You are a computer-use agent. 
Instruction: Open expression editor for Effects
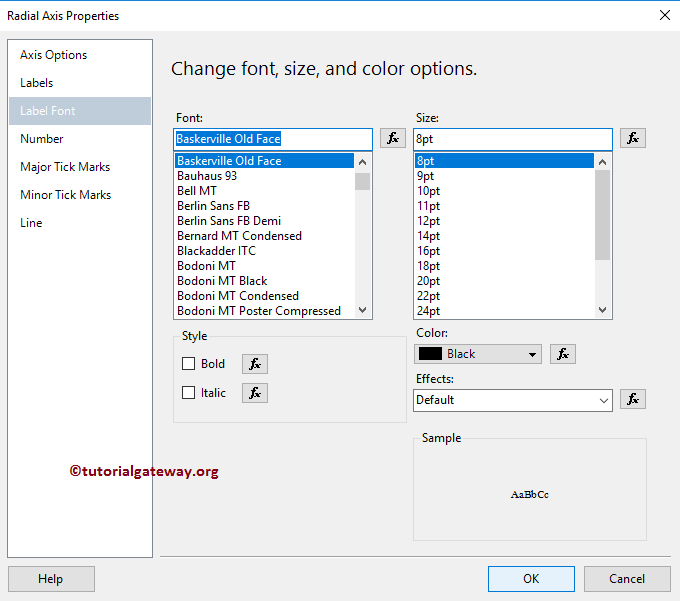(632, 399)
